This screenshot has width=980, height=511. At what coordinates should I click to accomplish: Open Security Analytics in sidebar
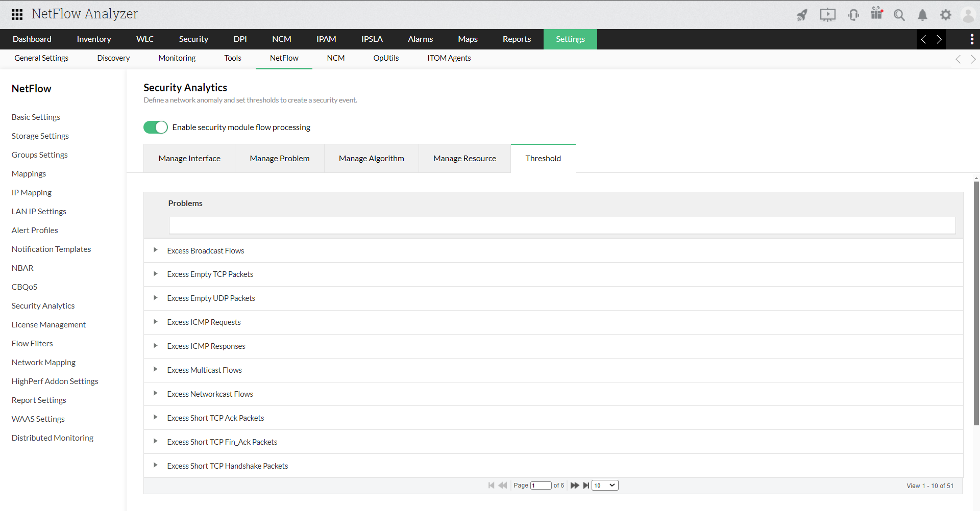point(43,306)
